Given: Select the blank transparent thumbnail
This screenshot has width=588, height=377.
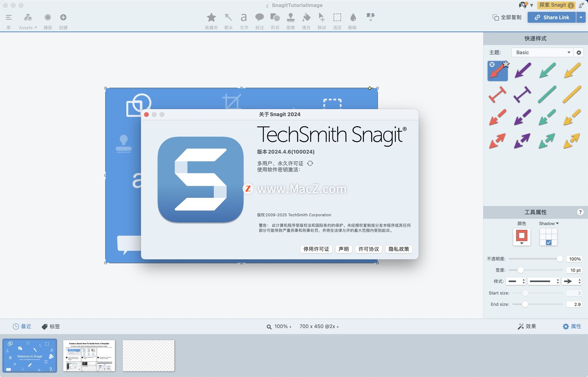Looking at the screenshot, I should pos(149,356).
